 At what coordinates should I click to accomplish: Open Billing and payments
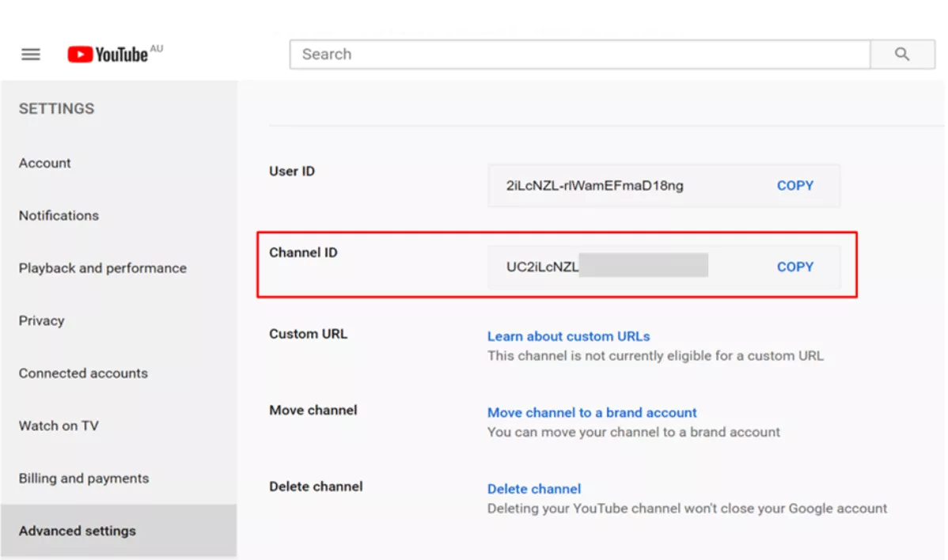pos(83,479)
